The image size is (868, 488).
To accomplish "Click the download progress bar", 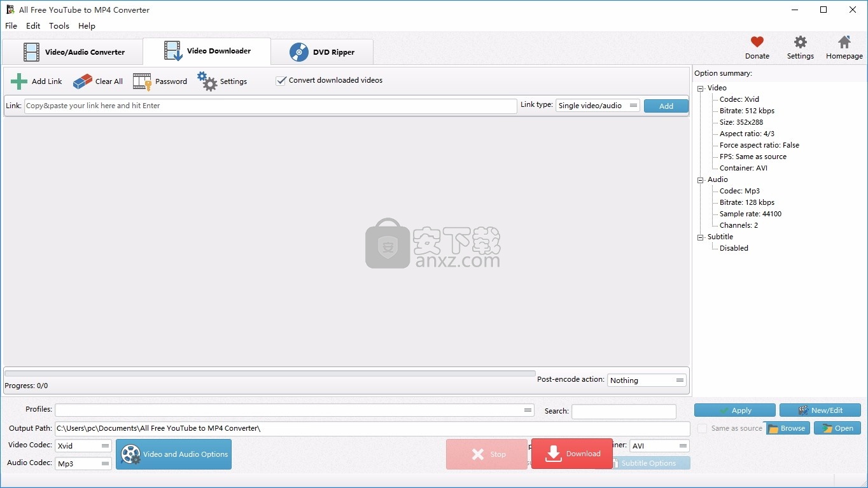I will [270, 374].
